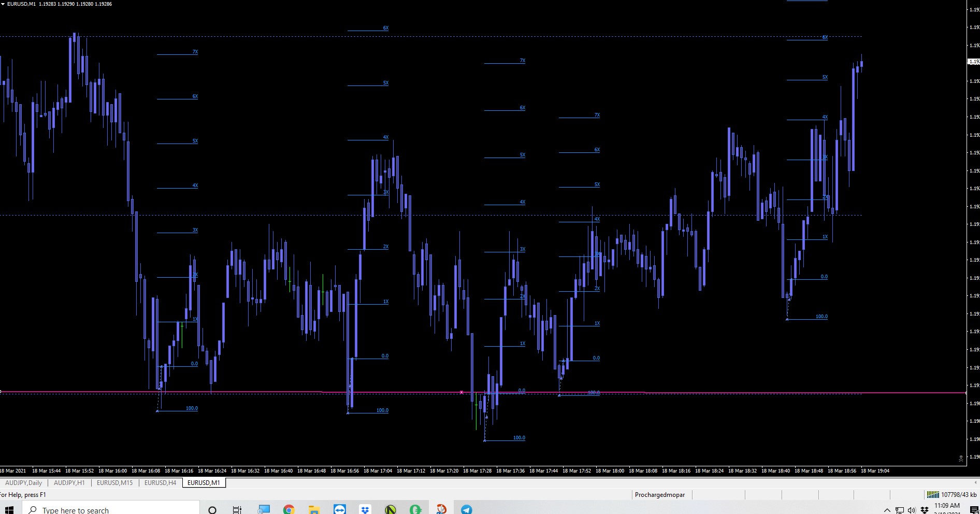Open the black and green N app

[391, 510]
